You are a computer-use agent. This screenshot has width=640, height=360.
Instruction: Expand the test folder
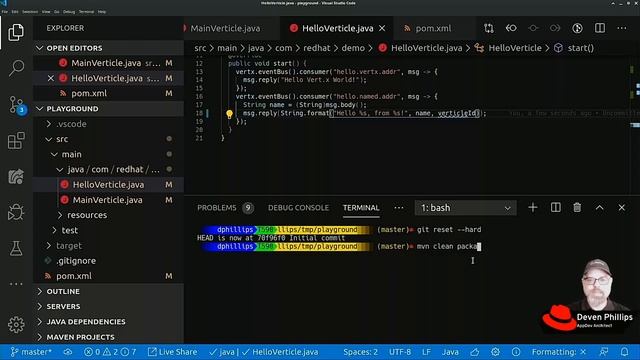(x=109, y=230)
